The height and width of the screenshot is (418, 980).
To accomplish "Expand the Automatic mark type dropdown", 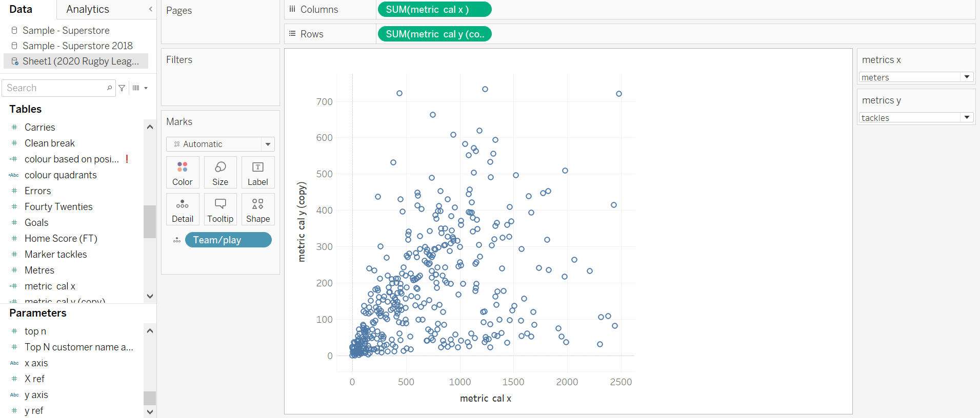I will tap(268, 144).
